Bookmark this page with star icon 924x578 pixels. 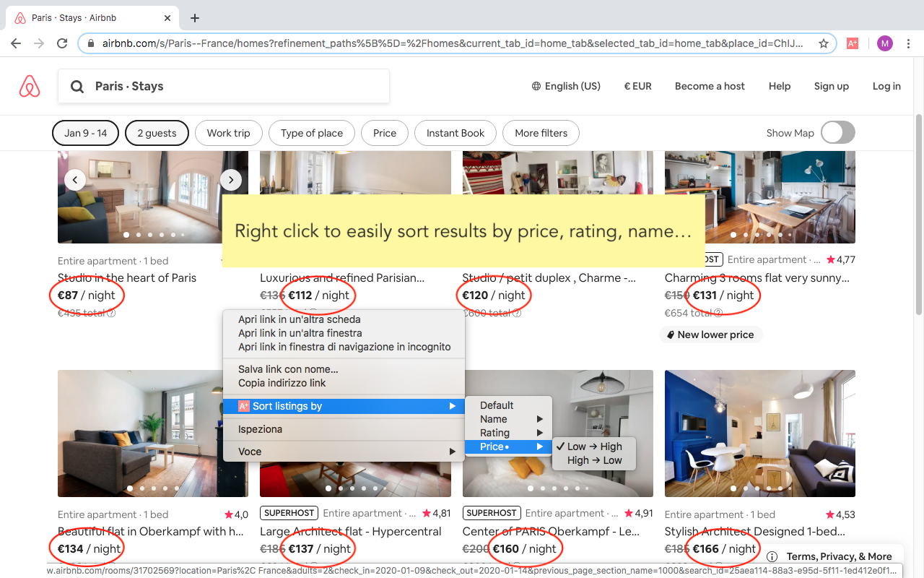(x=824, y=43)
